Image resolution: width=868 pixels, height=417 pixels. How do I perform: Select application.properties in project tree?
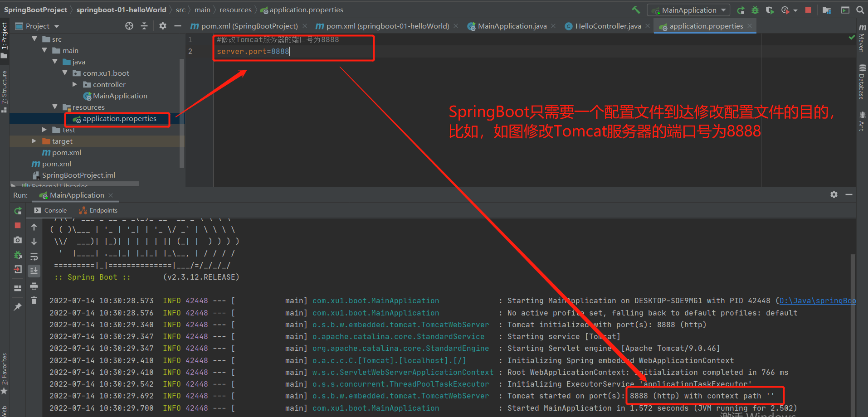point(114,118)
